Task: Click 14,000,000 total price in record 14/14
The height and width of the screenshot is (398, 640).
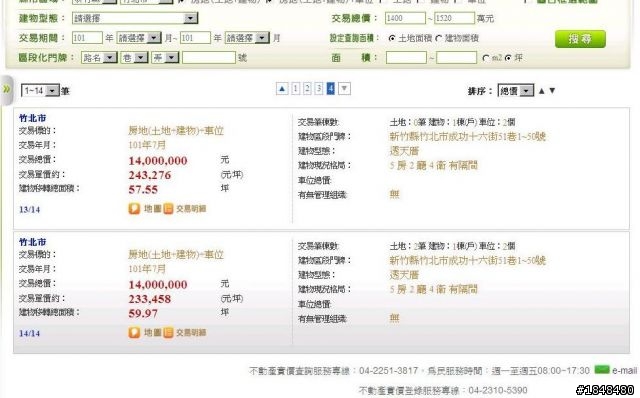Action: (x=158, y=285)
